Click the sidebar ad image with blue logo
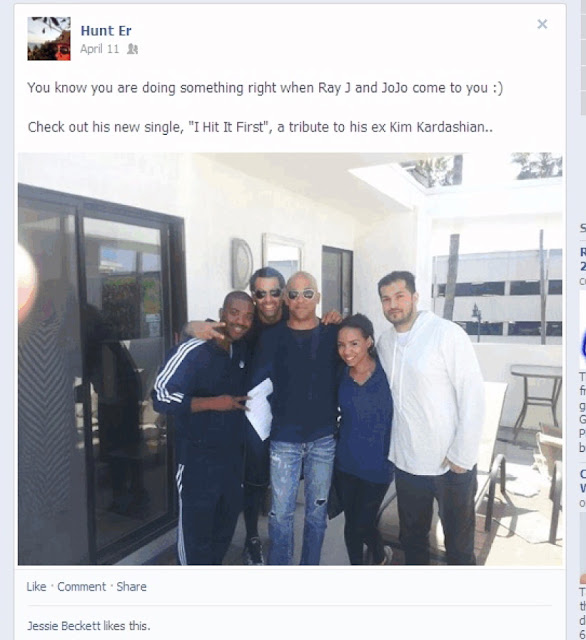This screenshot has width=586, height=640. (583, 329)
